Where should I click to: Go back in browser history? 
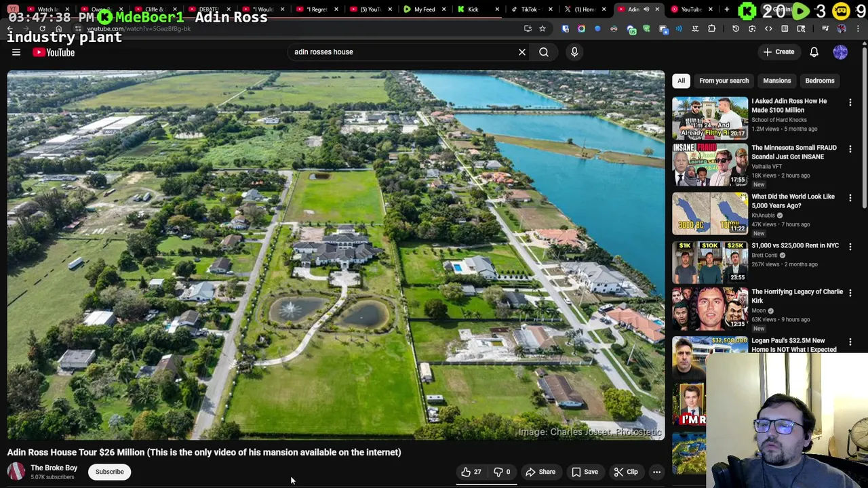[10, 28]
